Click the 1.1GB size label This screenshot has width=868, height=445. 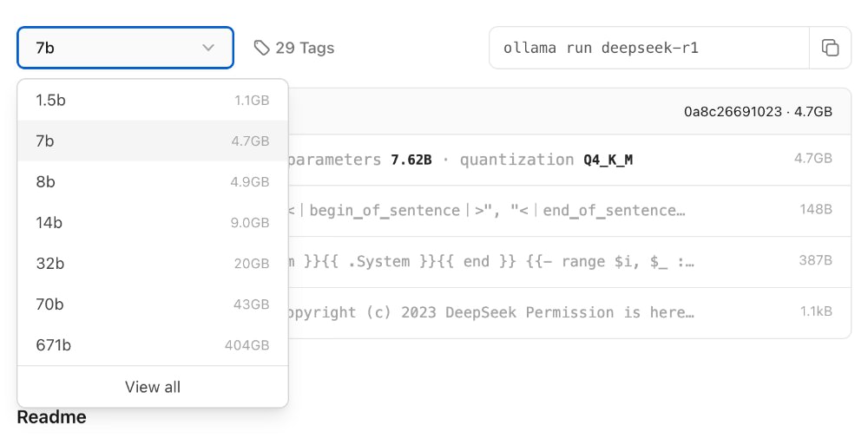[x=252, y=100]
